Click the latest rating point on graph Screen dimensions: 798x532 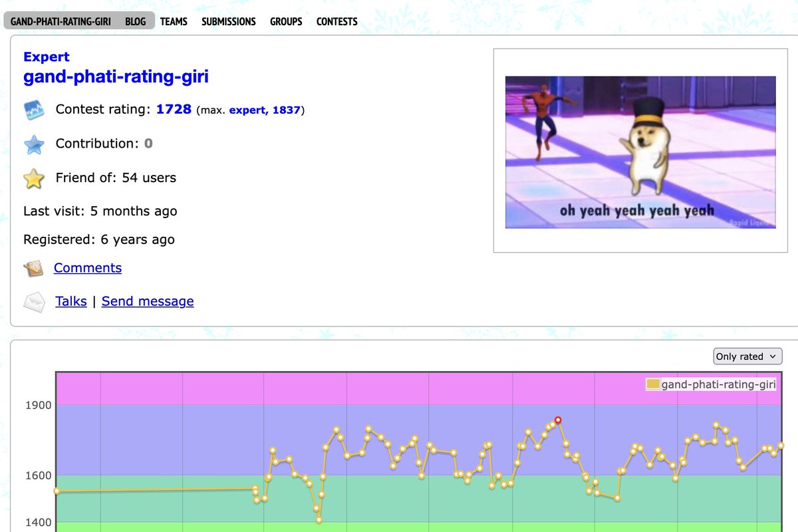(x=781, y=446)
